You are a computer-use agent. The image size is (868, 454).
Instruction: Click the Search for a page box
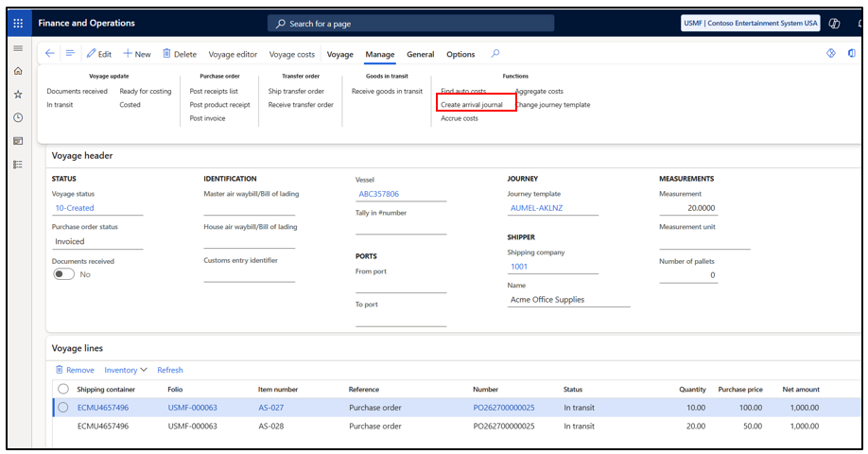410,24
